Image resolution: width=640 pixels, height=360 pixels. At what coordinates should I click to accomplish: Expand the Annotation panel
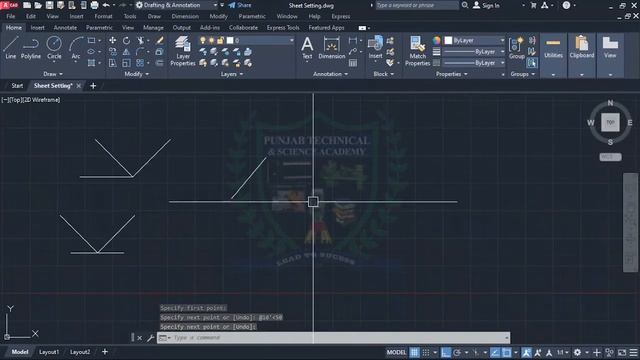tap(330, 74)
